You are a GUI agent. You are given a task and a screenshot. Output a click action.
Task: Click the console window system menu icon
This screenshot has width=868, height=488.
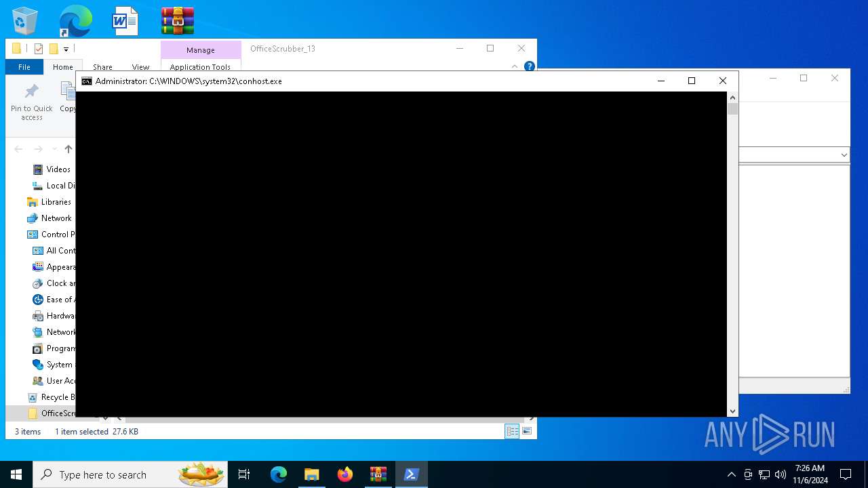tap(87, 81)
